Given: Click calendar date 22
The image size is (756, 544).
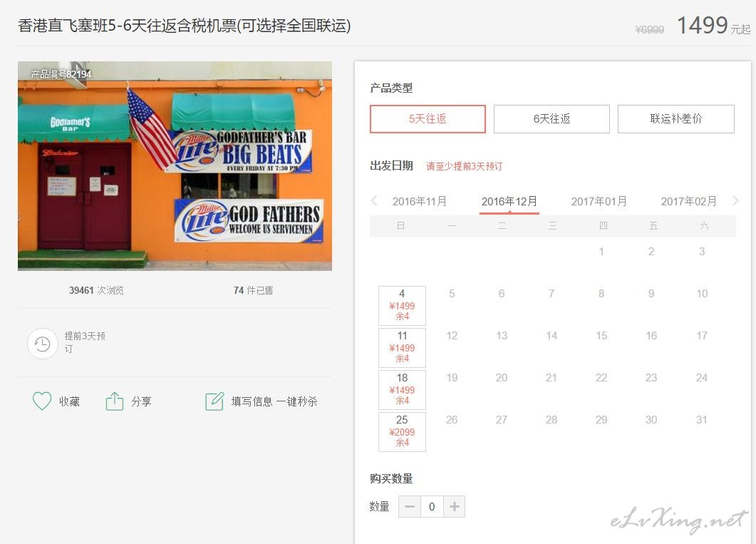Looking at the screenshot, I should [x=601, y=378].
